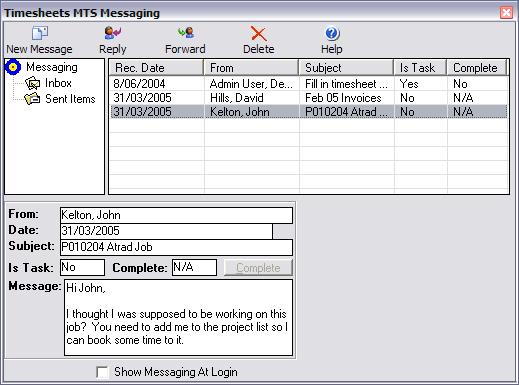Sort by From column header
519x385 pixels.
[x=251, y=68]
